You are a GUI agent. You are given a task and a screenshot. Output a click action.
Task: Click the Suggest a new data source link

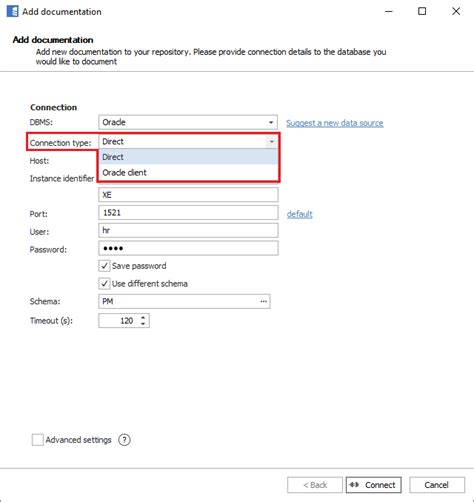click(335, 123)
